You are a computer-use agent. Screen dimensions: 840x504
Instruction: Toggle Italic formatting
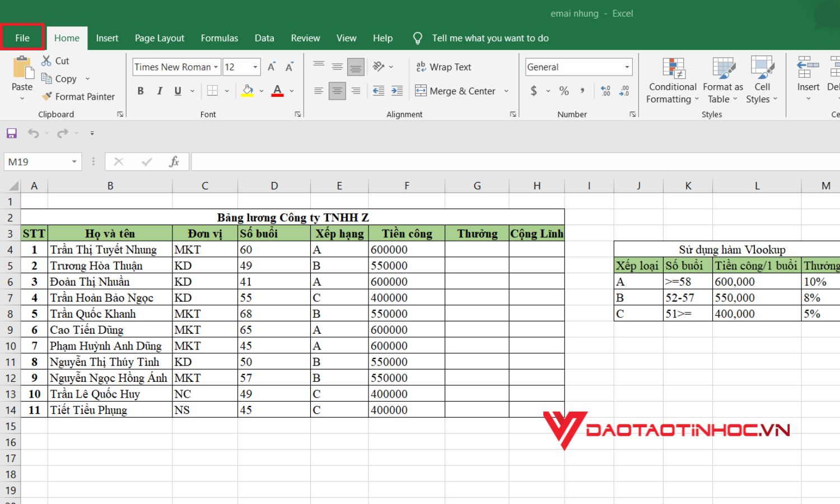[x=160, y=91]
